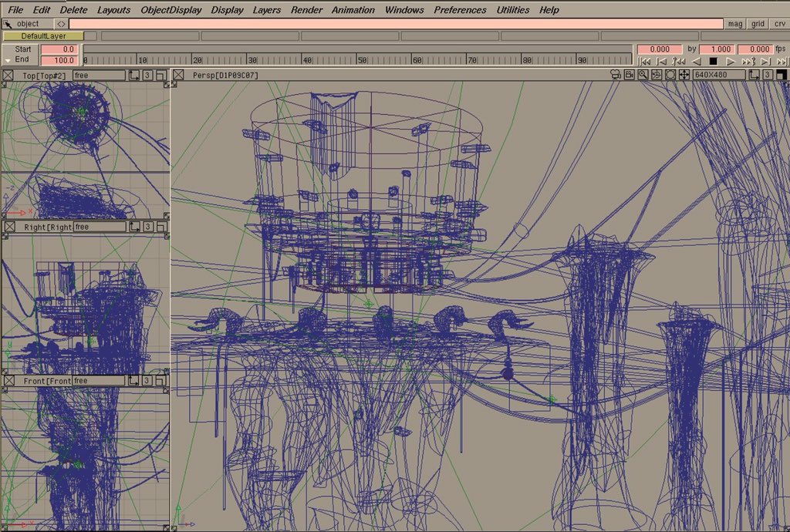Screen dimensions: 790x532
Task: Click the End frame field showing 100.0
Action: 59,60
